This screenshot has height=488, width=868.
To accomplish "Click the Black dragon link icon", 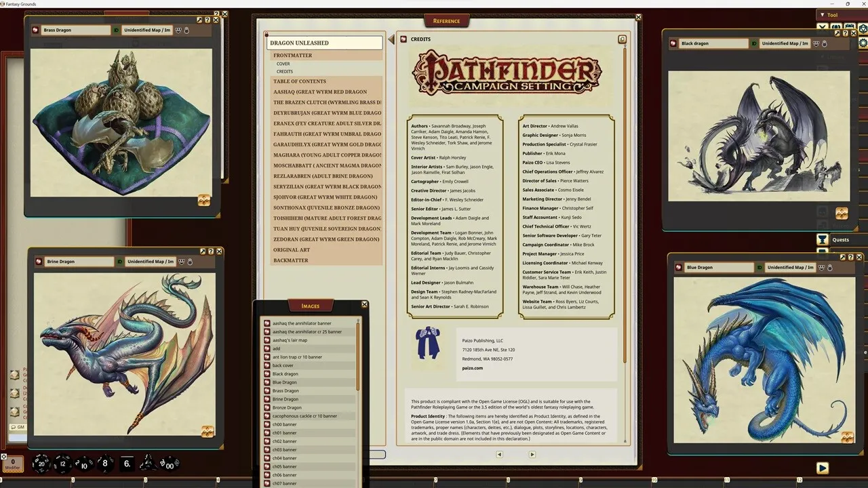I will coord(673,43).
